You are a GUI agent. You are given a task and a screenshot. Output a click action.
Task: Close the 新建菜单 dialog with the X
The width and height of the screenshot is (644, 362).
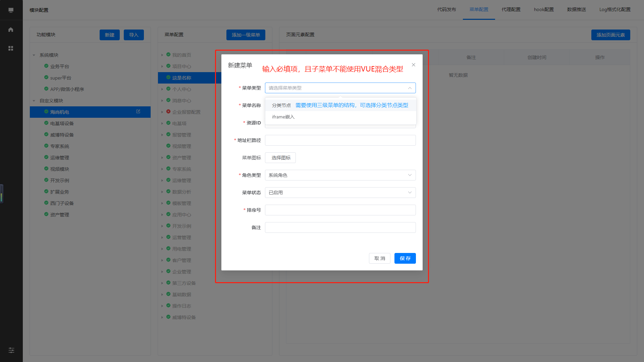coord(414,65)
